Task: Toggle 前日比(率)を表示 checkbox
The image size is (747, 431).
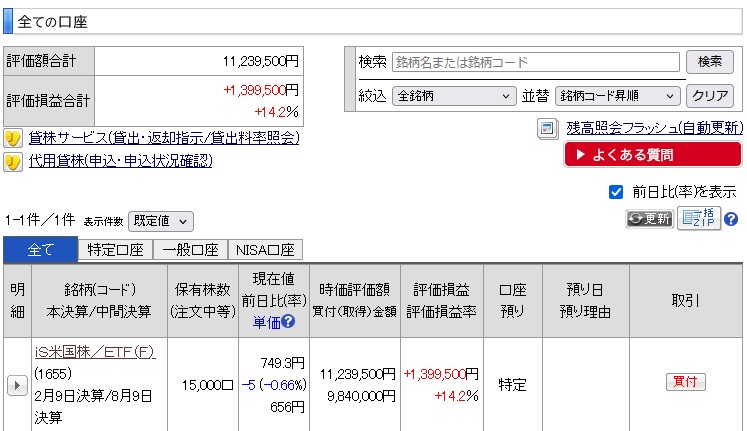Action: click(616, 192)
